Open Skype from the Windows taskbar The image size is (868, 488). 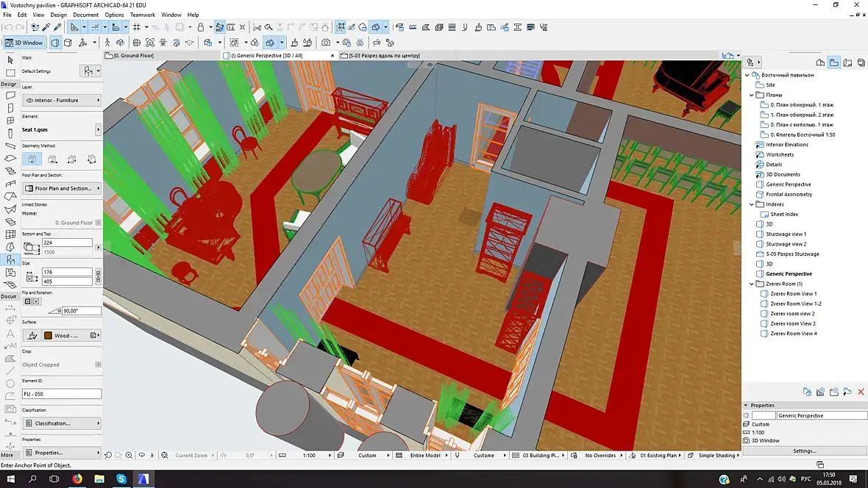pyautogui.click(x=121, y=479)
